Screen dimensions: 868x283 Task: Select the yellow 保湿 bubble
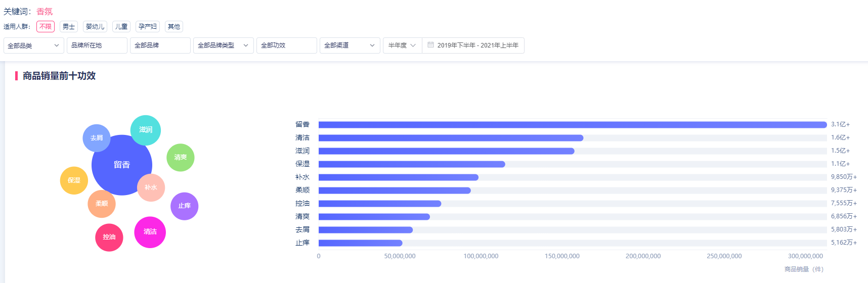[x=74, y=180]
